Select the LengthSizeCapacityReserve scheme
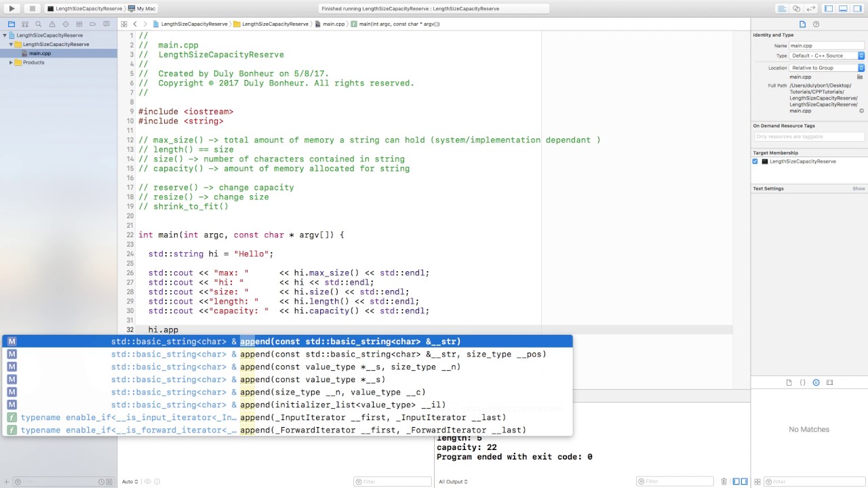 [x=85, y=9]
